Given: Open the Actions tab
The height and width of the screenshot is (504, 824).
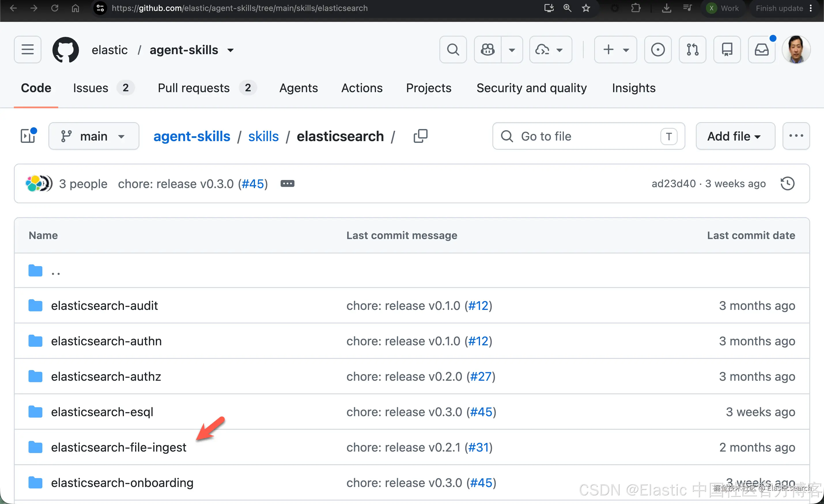Looking at the screenshot, I should click(x=362, y=88).
